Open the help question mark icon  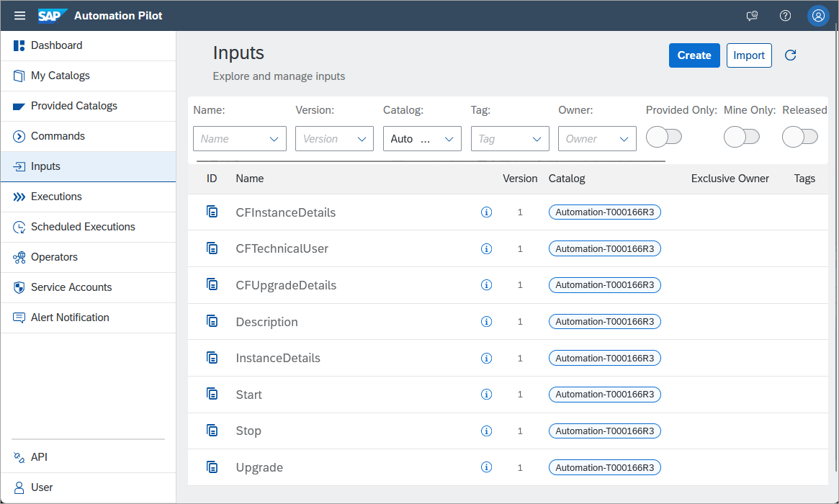point(785,16)
